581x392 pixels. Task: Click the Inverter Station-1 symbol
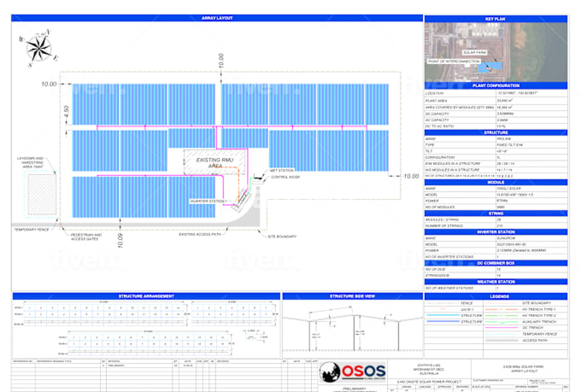pyautogui.click(x=241, y=200)
